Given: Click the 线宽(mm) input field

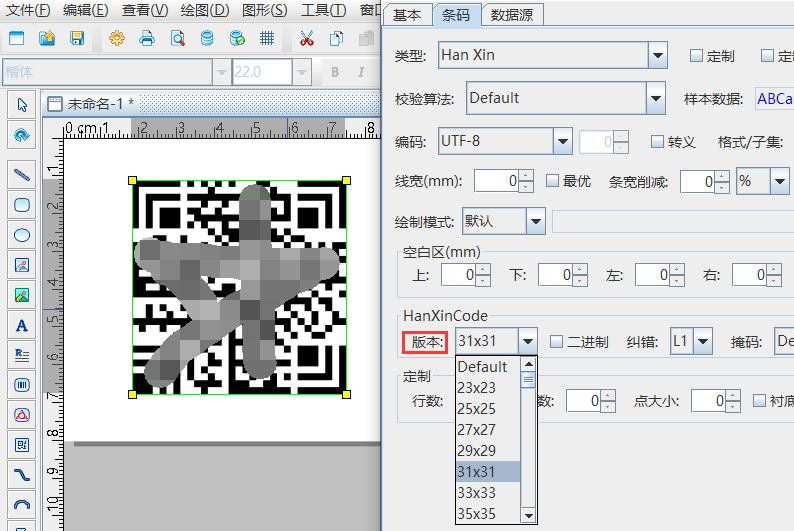Looking at the screenshot, I should point(497,181).
